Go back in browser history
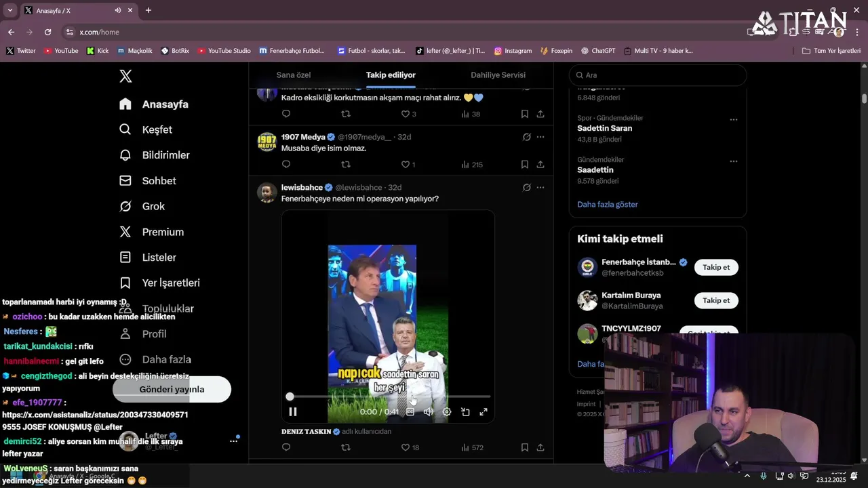This screenshot has width=868, height=488. (11, 32)
